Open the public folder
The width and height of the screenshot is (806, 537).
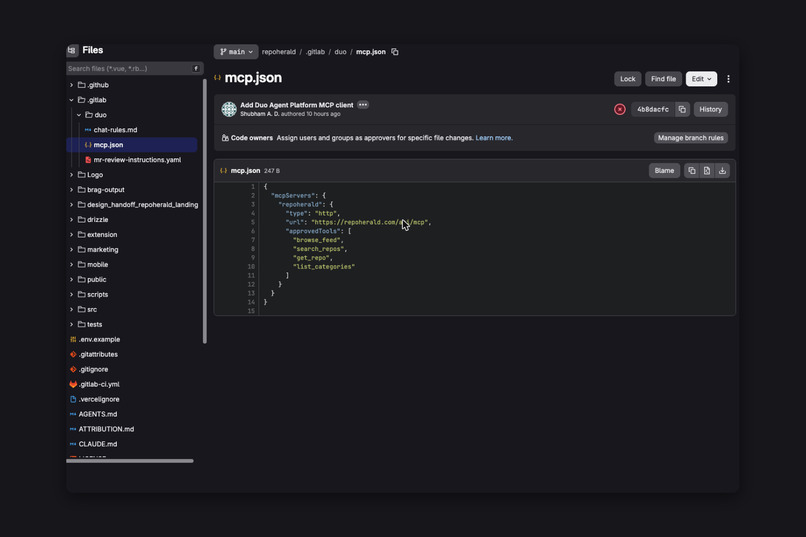coord(97,280)
